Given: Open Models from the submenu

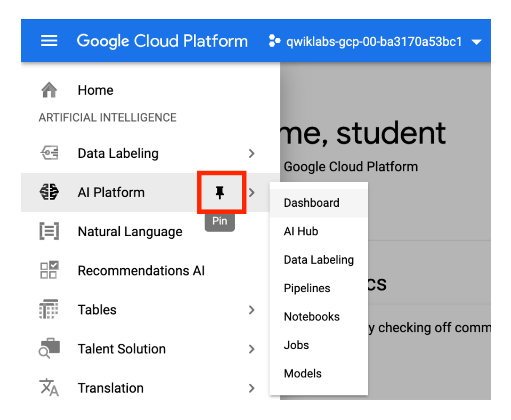Looking at the screenshot, I should coord(303,374).
